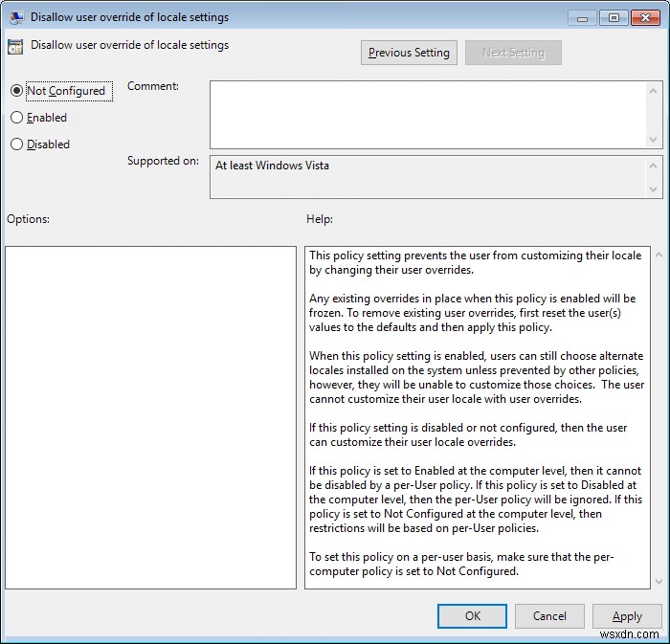The width and height of the screenshot is (670, 644).
Task: Click the 'Help:' label
Action: [319, 219]
